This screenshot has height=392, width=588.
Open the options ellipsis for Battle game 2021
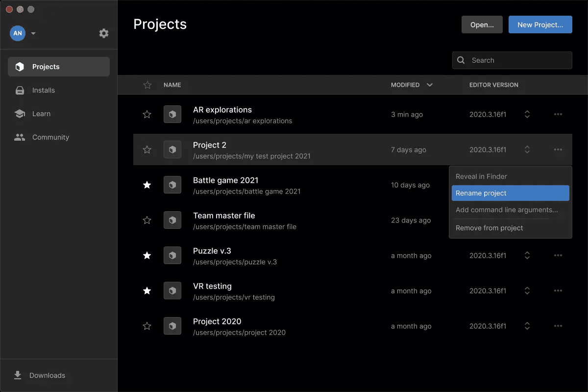(558, 185)
